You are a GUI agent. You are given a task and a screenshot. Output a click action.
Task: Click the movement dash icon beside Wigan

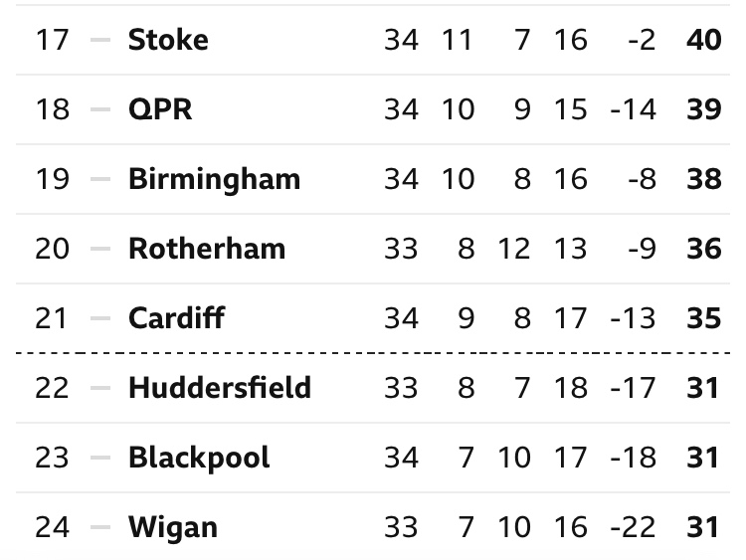point(99,526)
